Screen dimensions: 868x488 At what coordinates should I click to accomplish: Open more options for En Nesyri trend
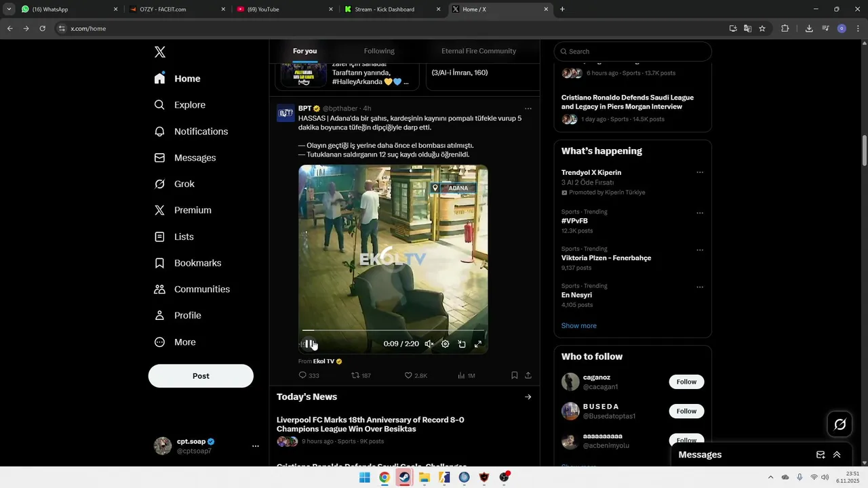click(x=700, y=287)
